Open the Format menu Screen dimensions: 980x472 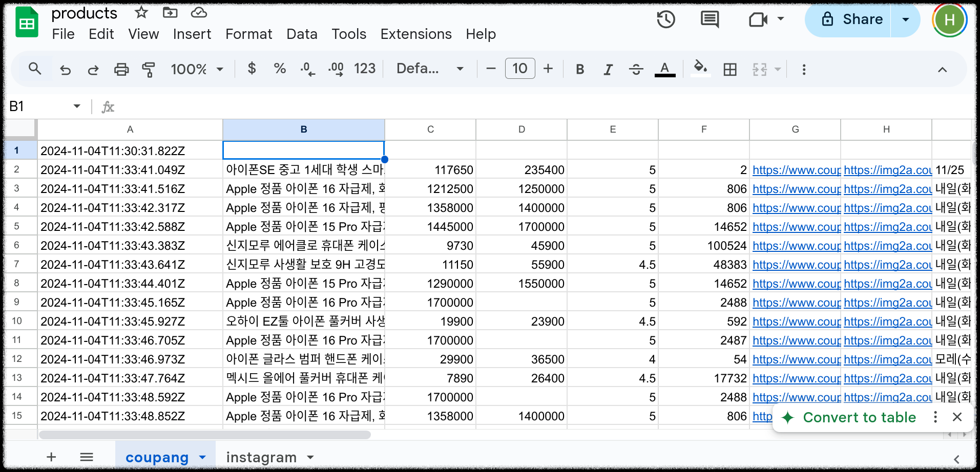pyautogui.click(x=248, y=34)
